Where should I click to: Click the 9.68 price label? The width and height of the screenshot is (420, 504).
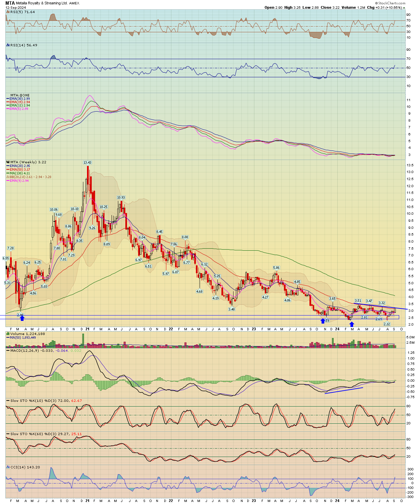[x=59, y=215]
